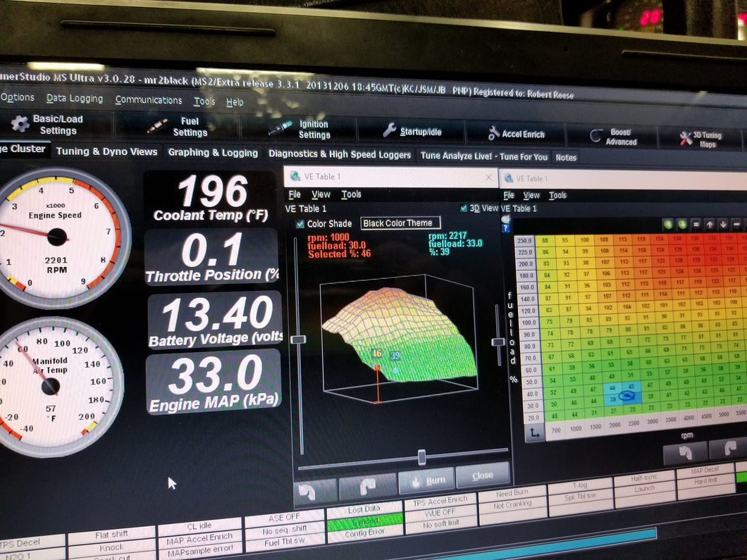Click the up arrow increment icon in VE table toolbar
The image size is (747, 560).
pos(710,224)
